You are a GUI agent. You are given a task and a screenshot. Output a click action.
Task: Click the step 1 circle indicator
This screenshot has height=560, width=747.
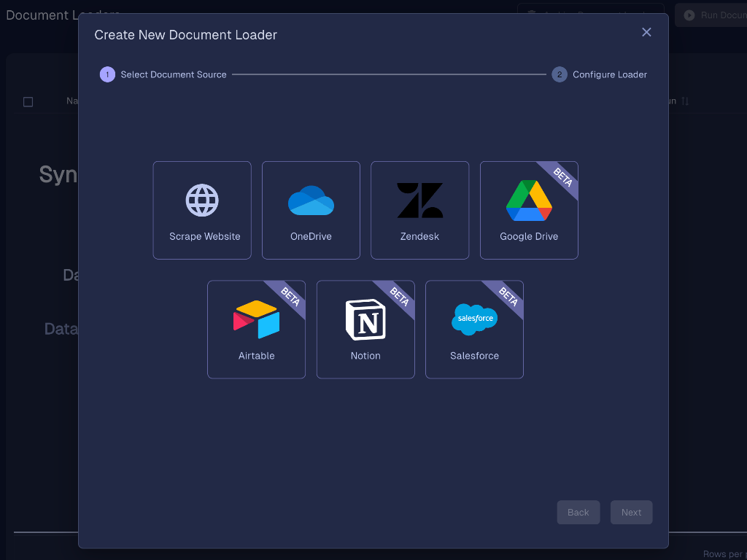click(x=107, y=74)
